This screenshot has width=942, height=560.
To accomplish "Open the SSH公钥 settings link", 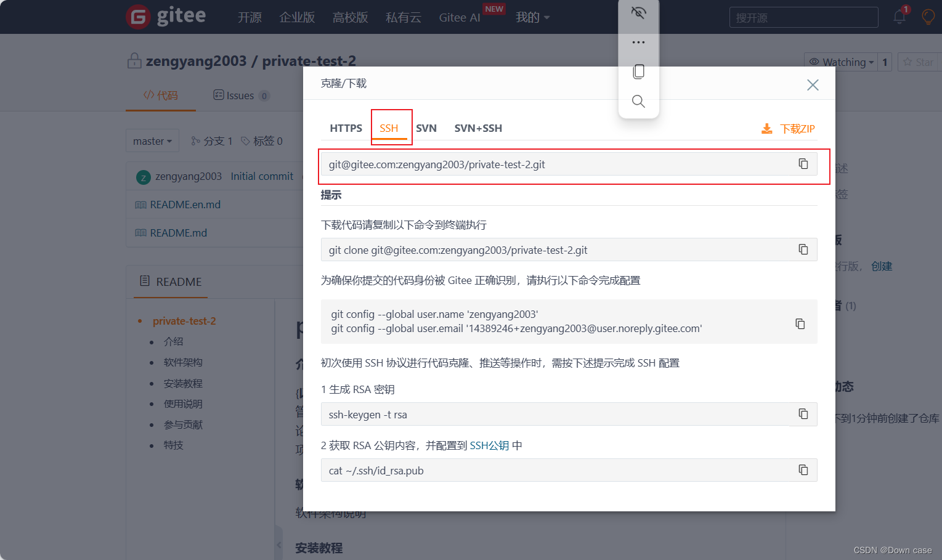I will [489, 445].
